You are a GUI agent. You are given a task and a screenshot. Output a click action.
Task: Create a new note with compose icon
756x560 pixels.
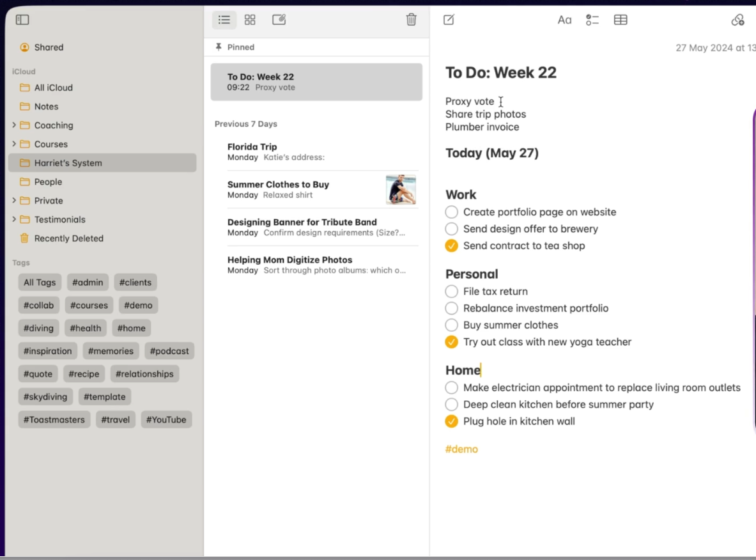pos(449,20)
